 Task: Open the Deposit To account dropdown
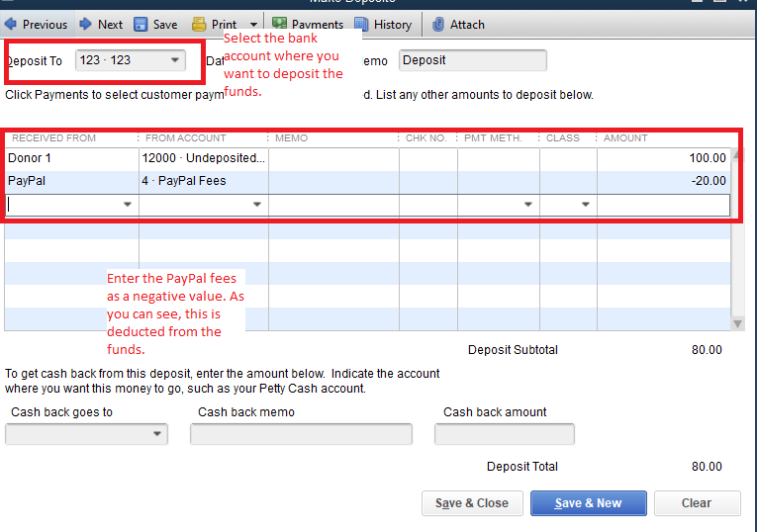[x=175, y=60]
